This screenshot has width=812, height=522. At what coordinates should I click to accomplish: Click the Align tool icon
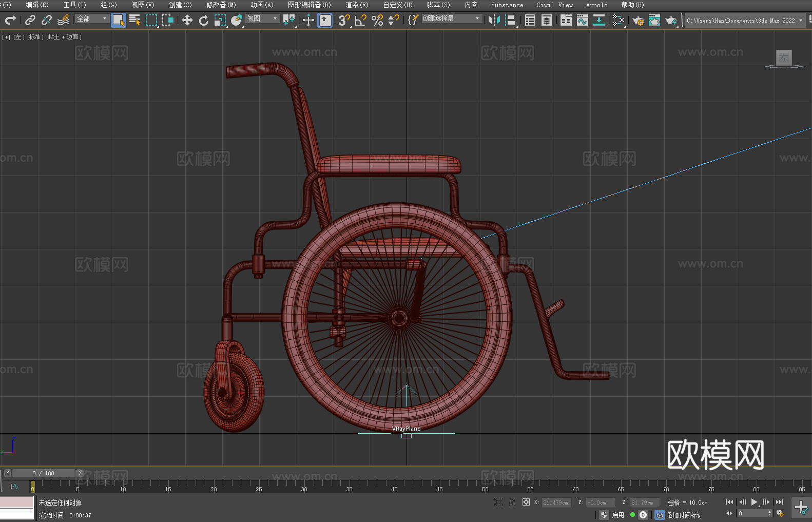coord(511,20)
